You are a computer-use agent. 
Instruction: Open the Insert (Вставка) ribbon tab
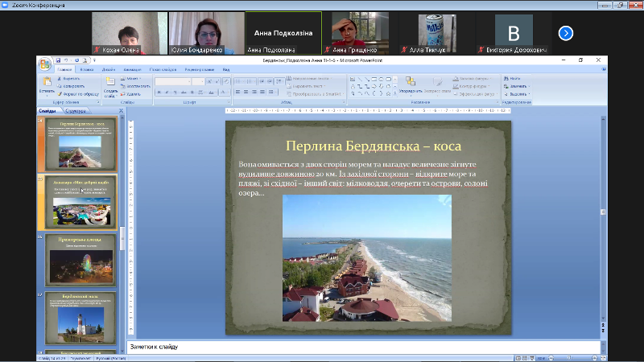[x=89, y=70]
